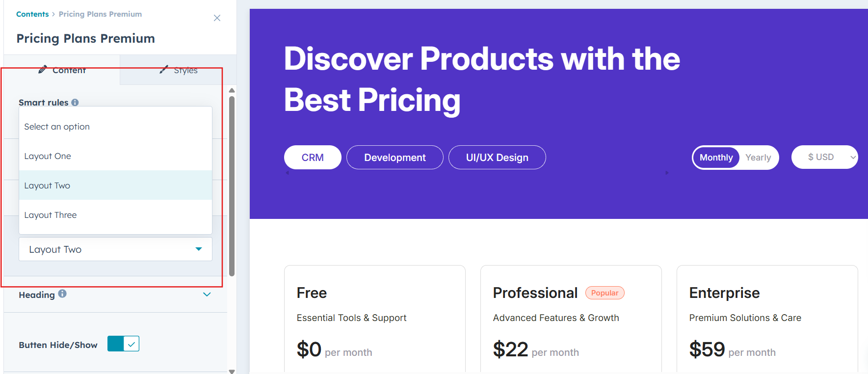Choose Layout One from the list
This screenshot has height=374, width=868.
48,156
